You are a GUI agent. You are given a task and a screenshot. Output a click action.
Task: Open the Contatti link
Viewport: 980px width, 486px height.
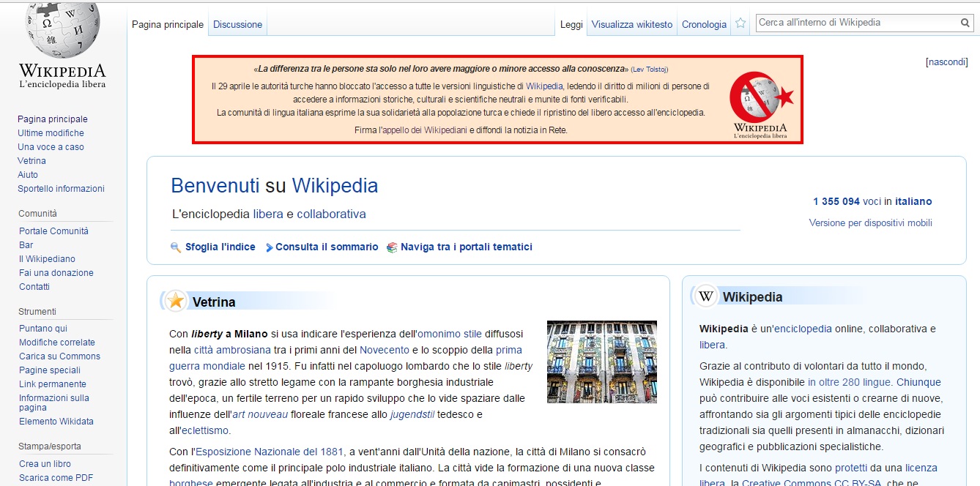(34, 287)
